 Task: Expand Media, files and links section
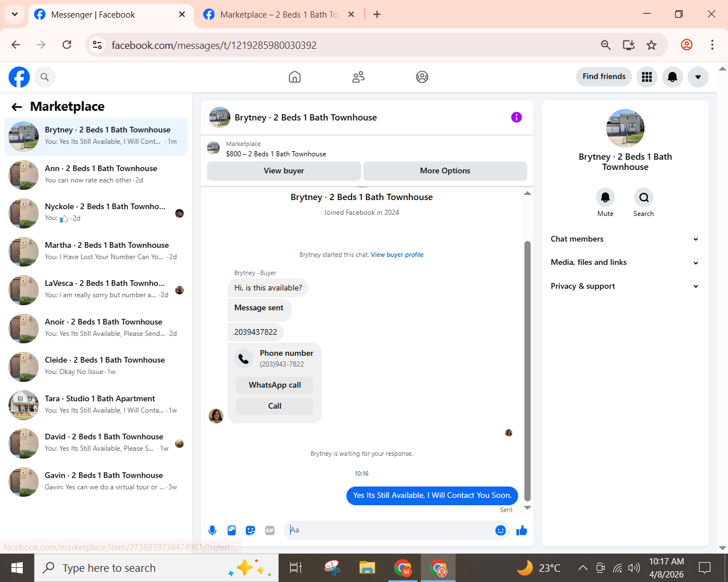click(x=624, y=262)
